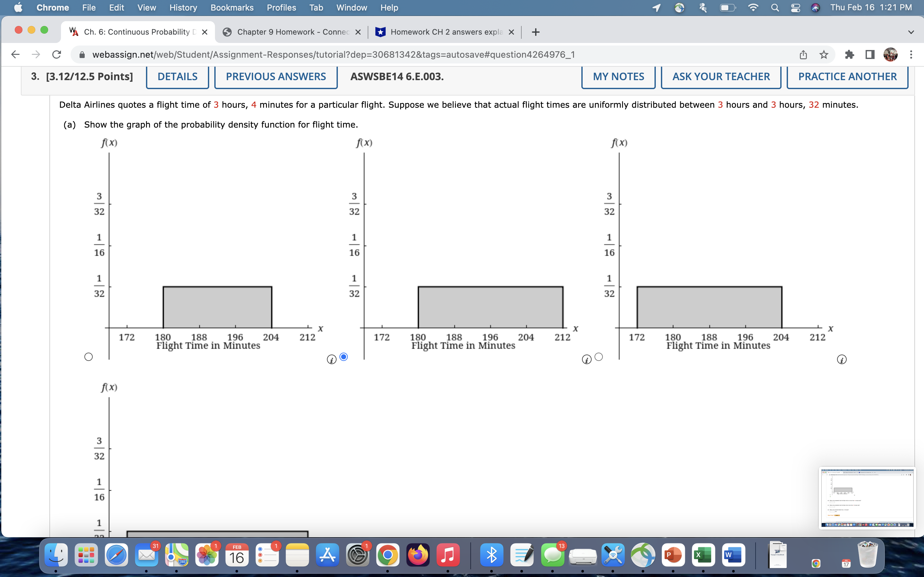This screenshot has height=577, width=924.
Task: Open the Bookmarks menu in the menu bar
Action: [232, 8]
